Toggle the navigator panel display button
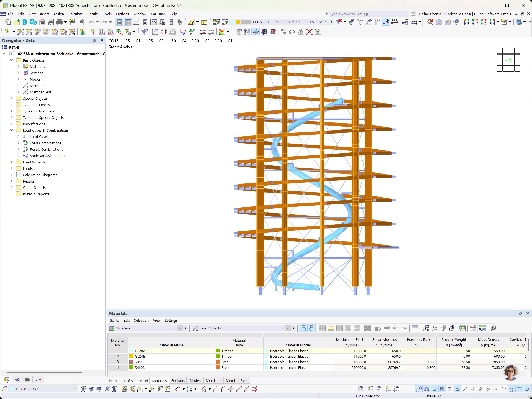This screenshot has height=399, width=532. pyautogui.click(x=119, y=22)
